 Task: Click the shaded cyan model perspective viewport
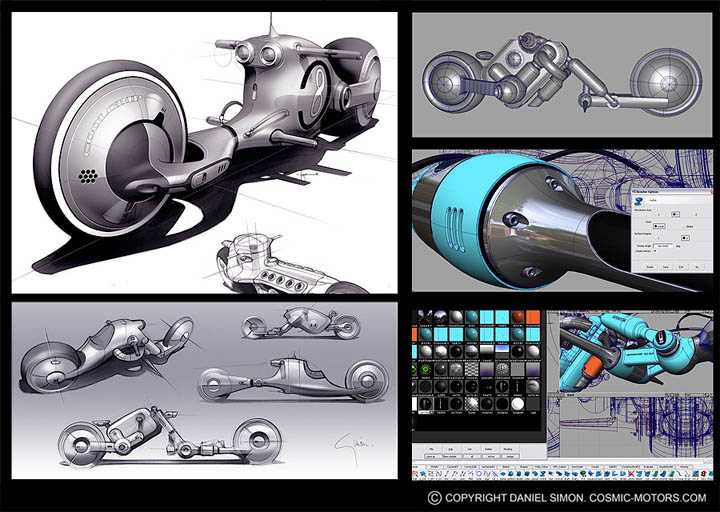[x=636, y=352]
